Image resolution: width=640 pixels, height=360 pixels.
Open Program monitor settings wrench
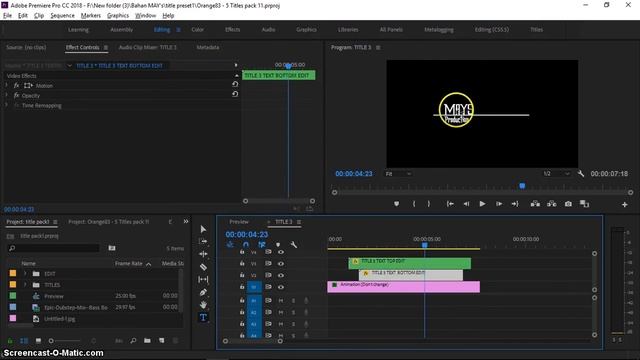[x=581, y=173]
